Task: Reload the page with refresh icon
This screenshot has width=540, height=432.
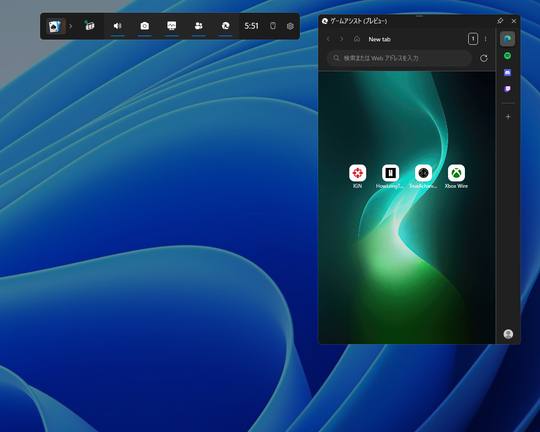Action: coord(484,58)
